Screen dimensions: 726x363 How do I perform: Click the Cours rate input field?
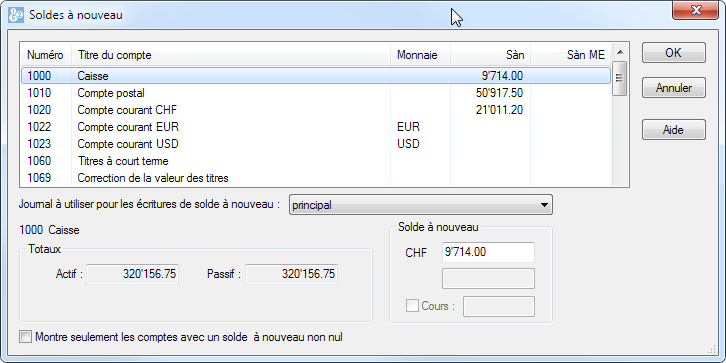click(499, 307)
